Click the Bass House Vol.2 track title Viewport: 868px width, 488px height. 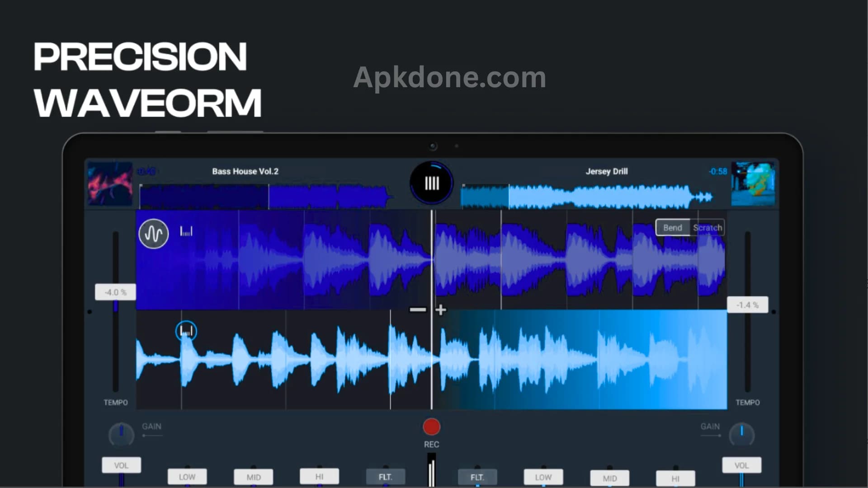tap(245, 171)
